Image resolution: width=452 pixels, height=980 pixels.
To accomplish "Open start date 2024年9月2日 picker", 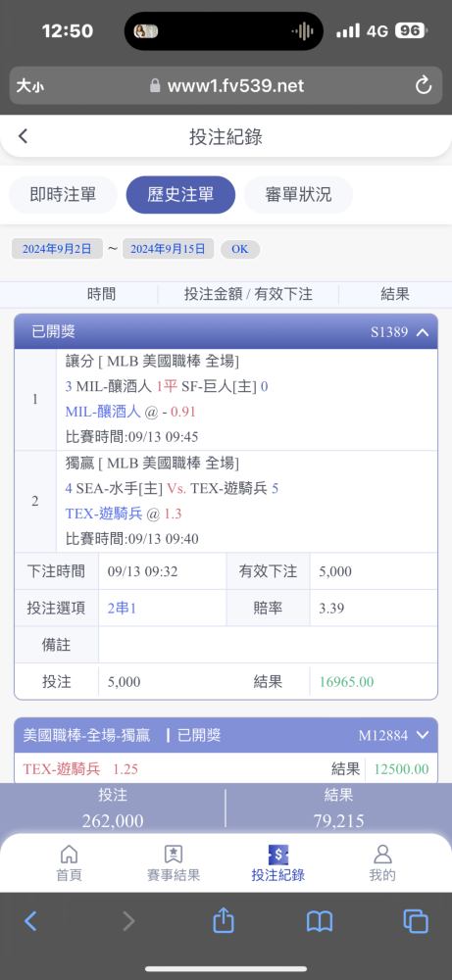I will pos(57,249).
